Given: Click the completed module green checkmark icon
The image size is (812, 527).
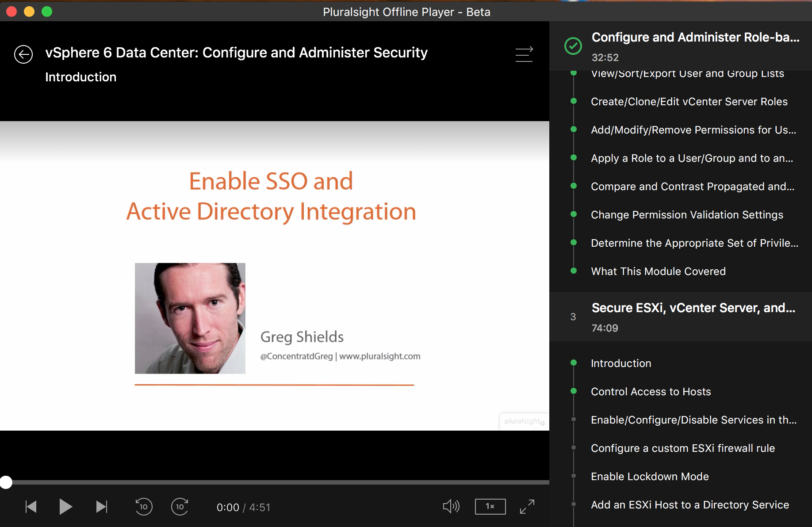Looking at the screenshot, I should (573, 46).
